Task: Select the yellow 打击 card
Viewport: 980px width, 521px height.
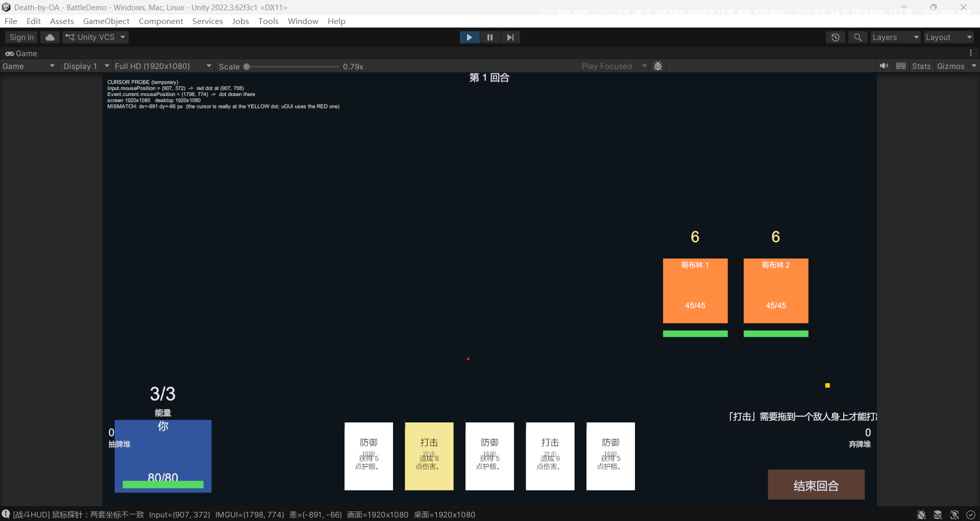Action: [x=429, y=456]
